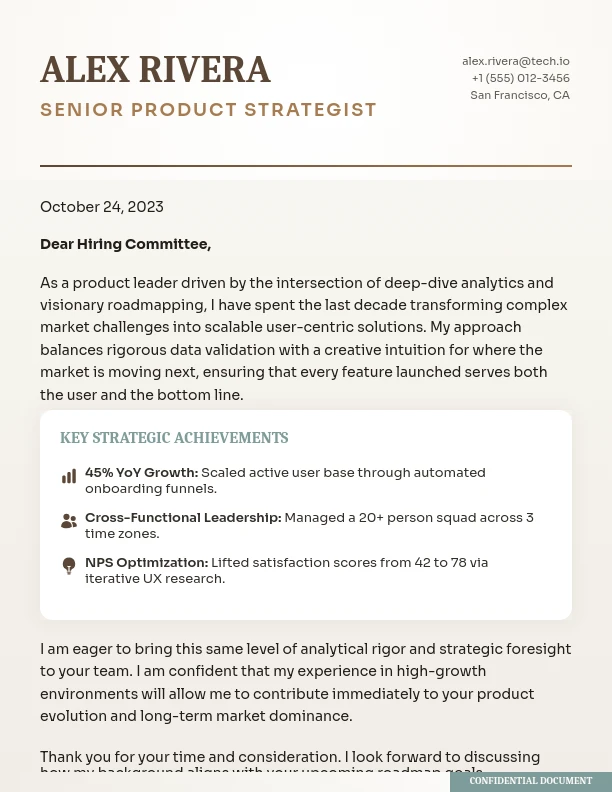Click the Confidential Document badge
612x792 pixels.
530,781
